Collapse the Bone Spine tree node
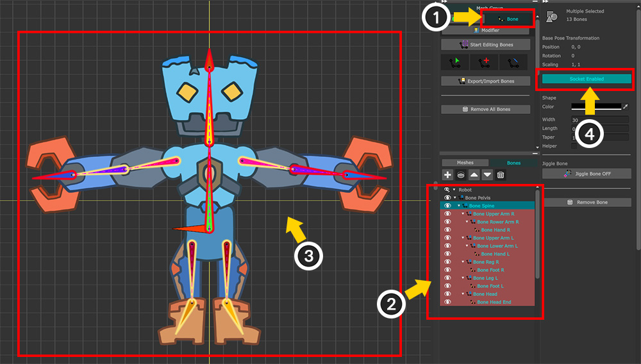The image size is (641, 364). coord(459,206)
